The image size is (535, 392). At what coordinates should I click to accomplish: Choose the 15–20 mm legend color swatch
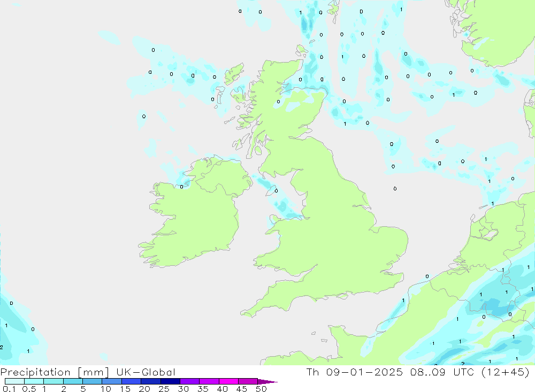tap(131, 381)
